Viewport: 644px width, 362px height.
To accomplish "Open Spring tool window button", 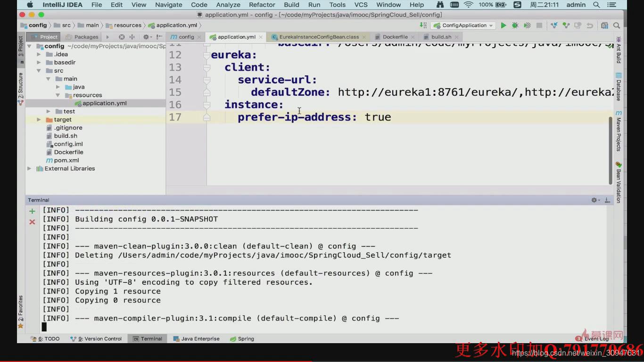I will (x=242, y=338).
